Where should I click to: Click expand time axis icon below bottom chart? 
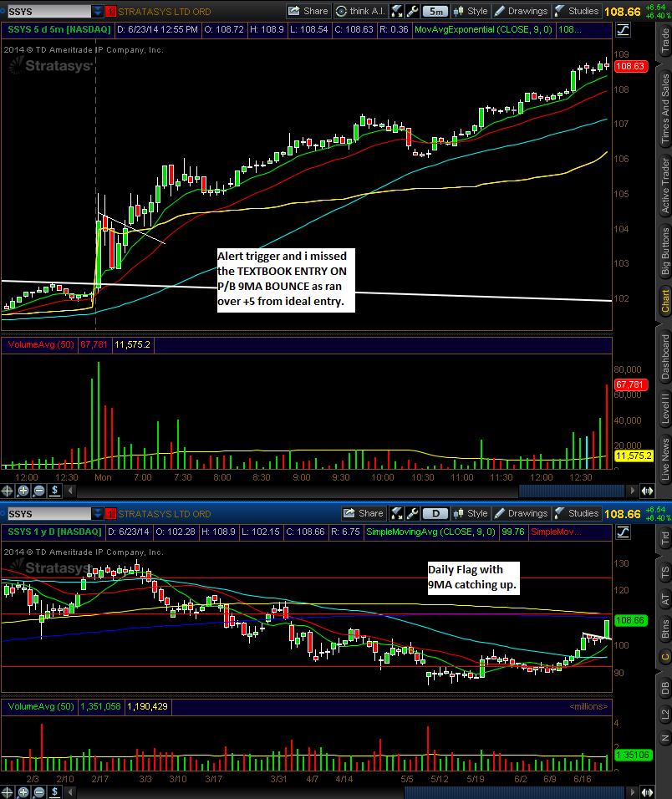[647, 792]
